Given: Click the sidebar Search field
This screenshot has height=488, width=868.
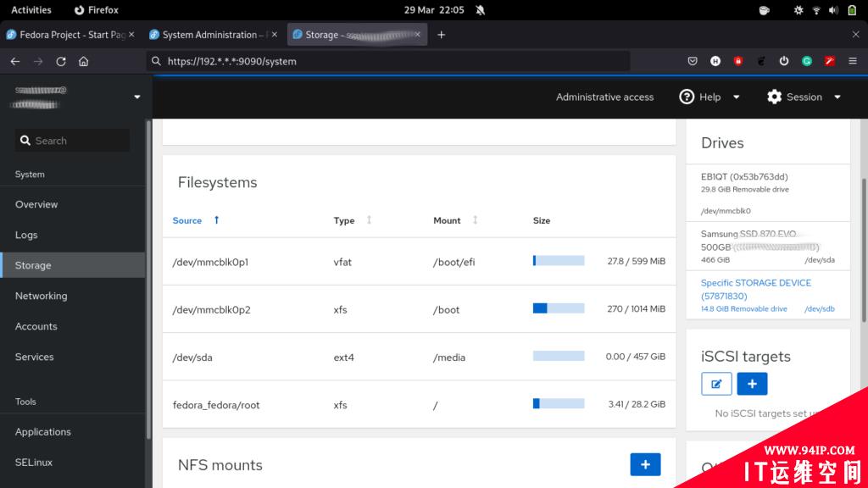Looking at the screenshot, I should click(x=73, y=141).
